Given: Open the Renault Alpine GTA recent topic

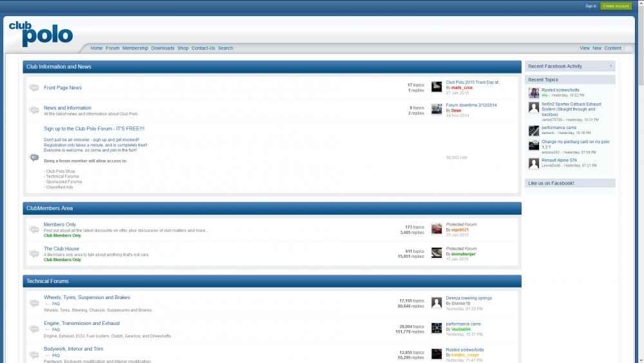Looking at the screenshot, I should click(559, 161).
